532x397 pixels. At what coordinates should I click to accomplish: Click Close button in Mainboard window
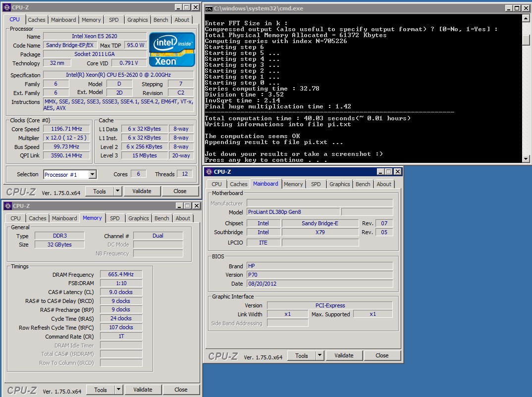382,355
